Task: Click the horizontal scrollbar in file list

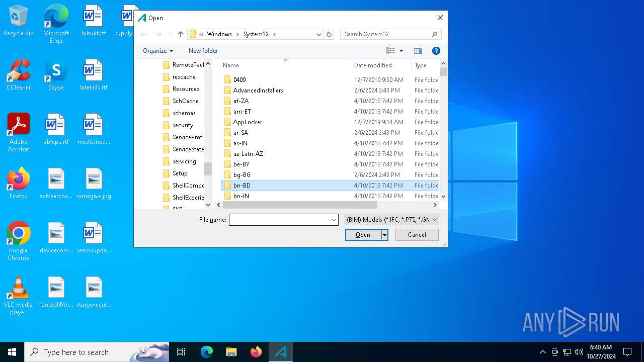Action: pos(300,205)
